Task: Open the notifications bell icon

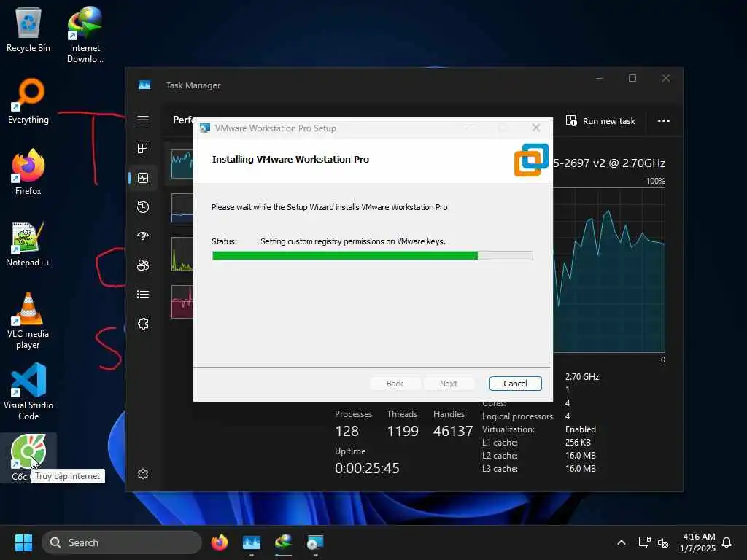Action: (x=727, y=542)
